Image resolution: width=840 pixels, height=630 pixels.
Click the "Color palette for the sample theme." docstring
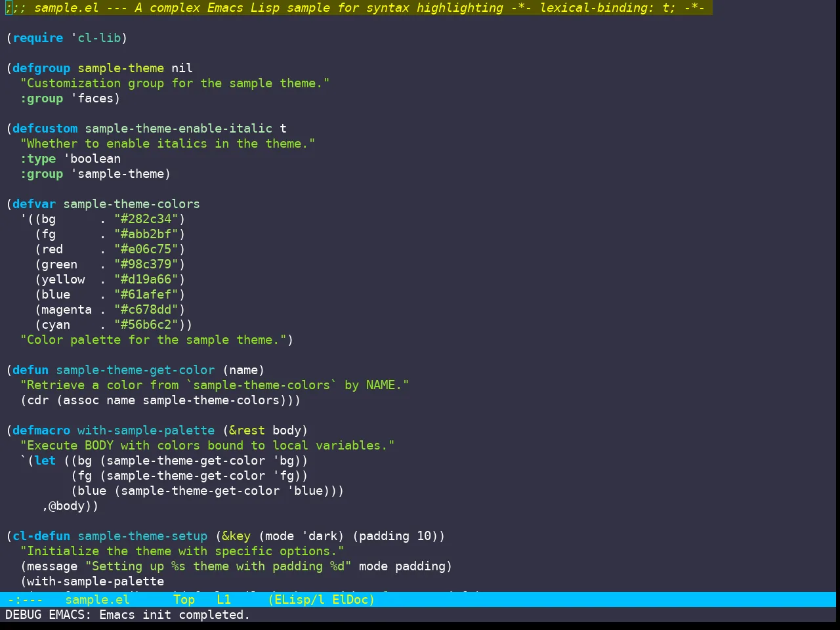(x=154, y=340)
